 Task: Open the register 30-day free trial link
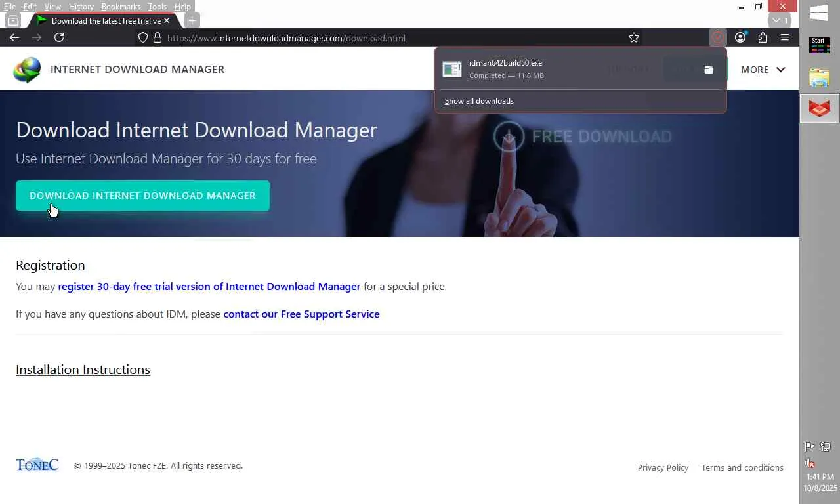coord(209,287)
